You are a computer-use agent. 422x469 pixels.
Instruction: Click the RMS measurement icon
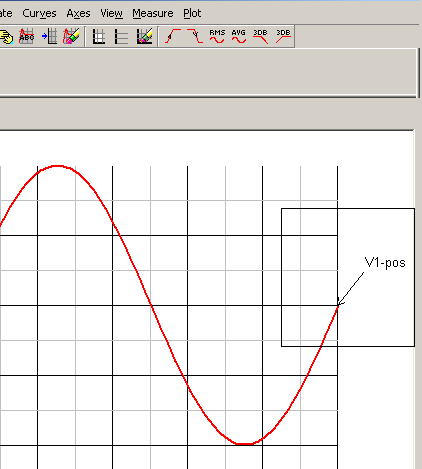tap(217, 36)
